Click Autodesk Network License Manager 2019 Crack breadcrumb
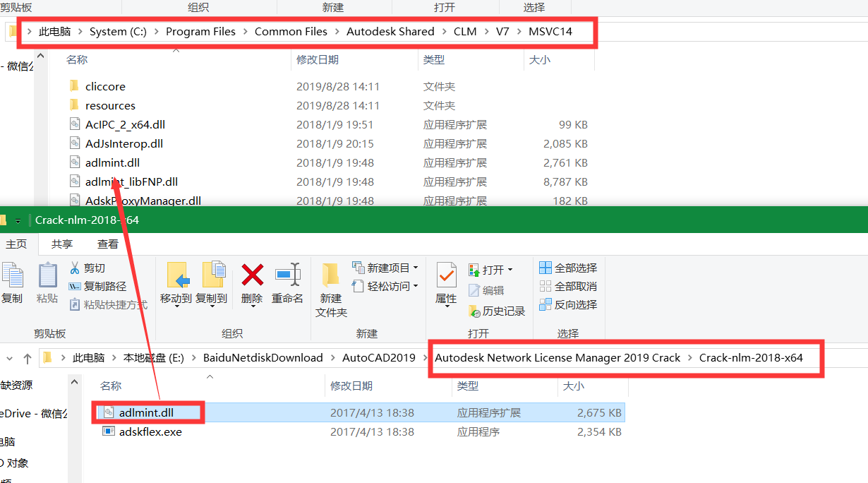This screenshot has width=868, height=483. [x=557, y=358]
